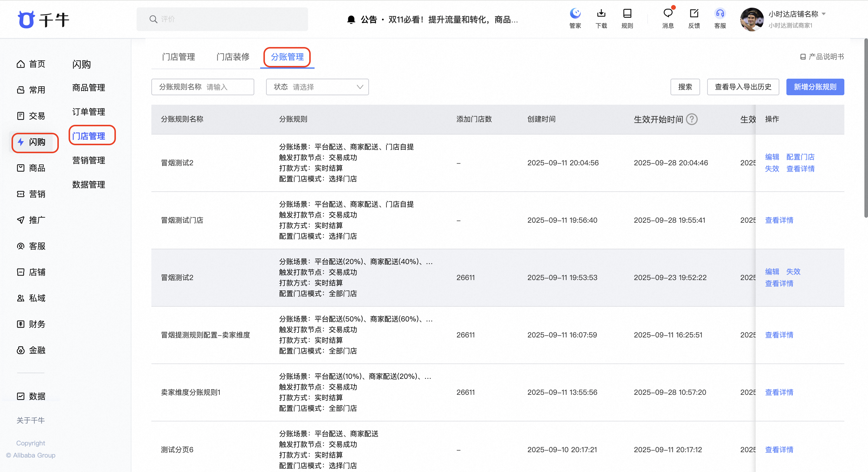Viewport: 868px width, 472px height.
Task: Click the notification bell announcement icon
Action: pos(351,20)
